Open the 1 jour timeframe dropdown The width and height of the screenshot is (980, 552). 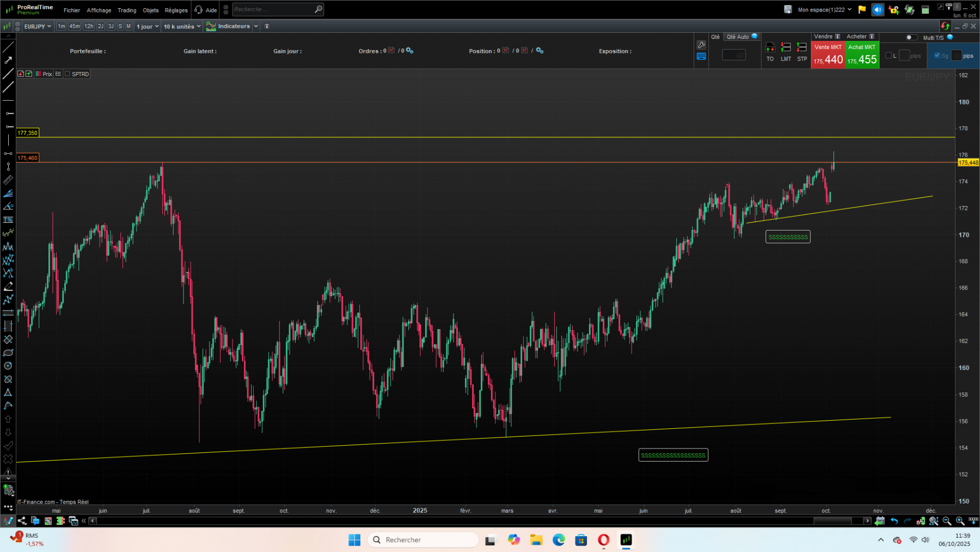pyautogui.click(x=147, y=26)
